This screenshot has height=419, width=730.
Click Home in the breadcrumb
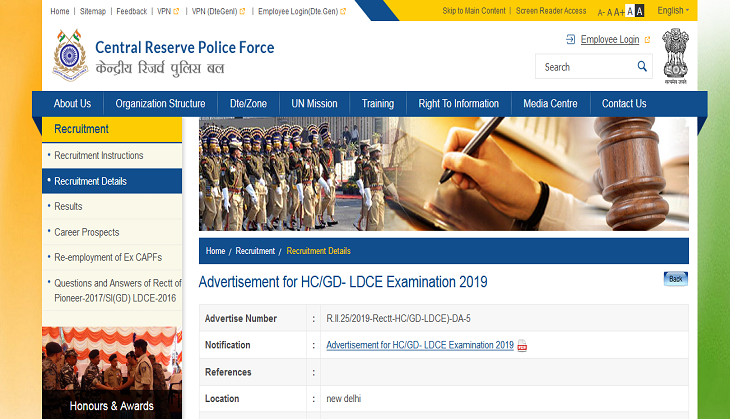click(x=215, y=251)
